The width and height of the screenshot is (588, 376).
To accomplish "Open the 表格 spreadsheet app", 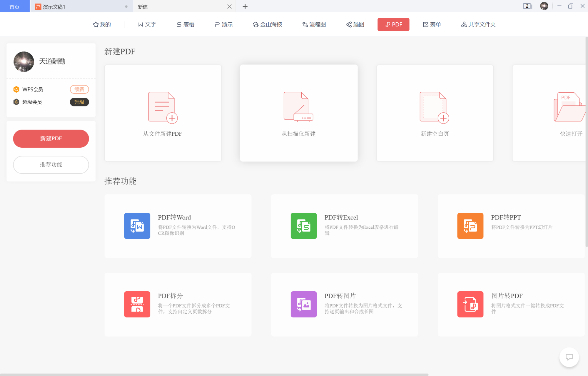I will 185,24.
